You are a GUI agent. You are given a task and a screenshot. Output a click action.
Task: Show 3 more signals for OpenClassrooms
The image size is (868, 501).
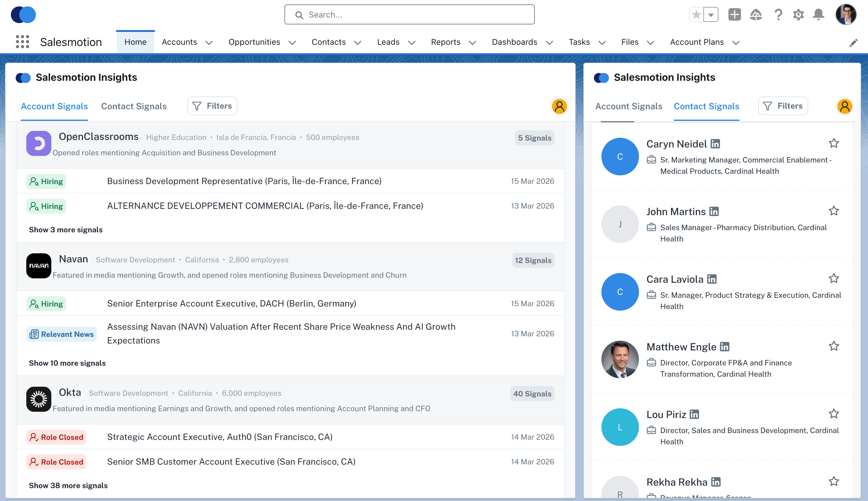pos(66,230)
